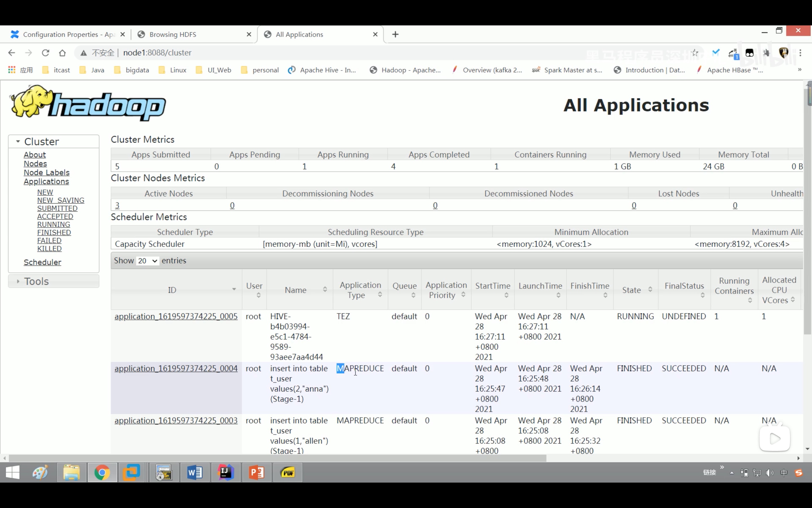Open PowerPoint from the taskbar
812x508 pixels.
(x=256, y=472)
